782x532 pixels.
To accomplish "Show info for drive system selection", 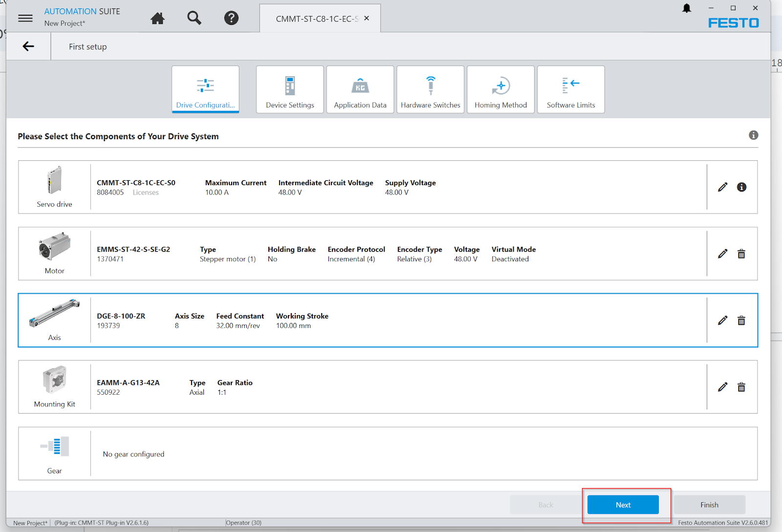I will pos(754,135).
